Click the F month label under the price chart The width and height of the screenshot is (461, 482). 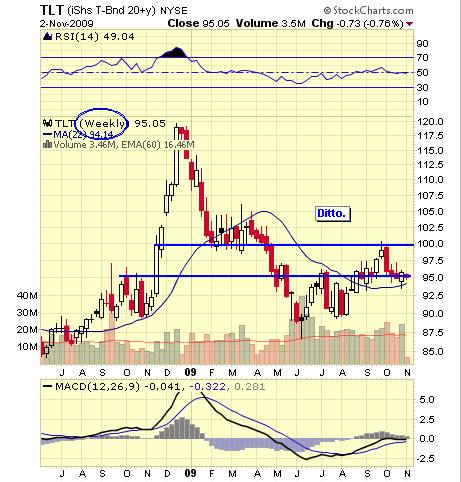(x=211, y=373)
